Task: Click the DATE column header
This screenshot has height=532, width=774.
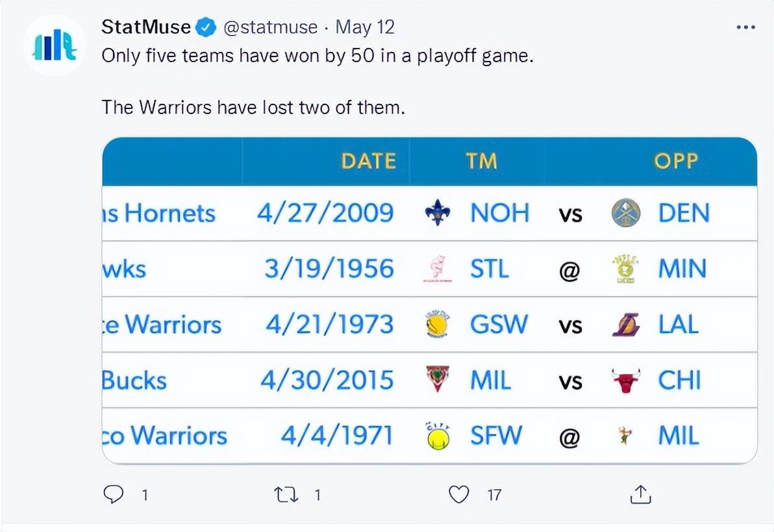Action: pos(369,162)
